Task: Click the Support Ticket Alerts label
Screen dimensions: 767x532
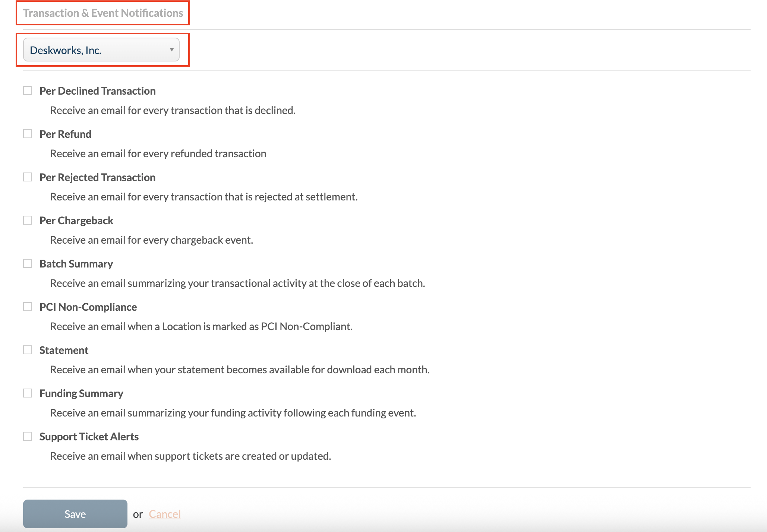Action: point(89,437)
